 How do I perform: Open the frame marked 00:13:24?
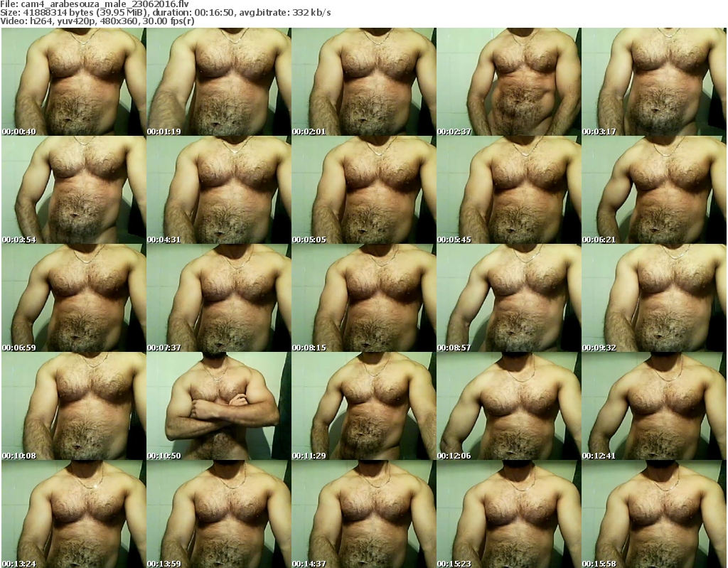pos(74,514)
